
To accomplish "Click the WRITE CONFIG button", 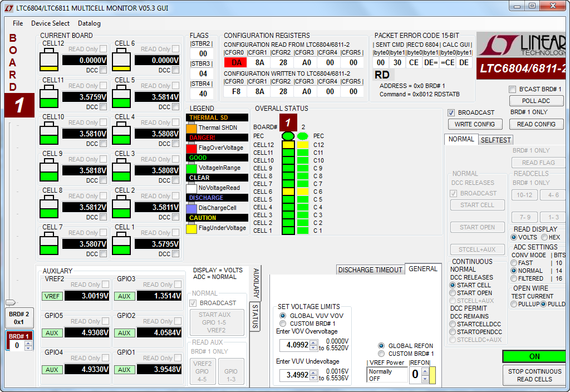I will click(475, 124).
